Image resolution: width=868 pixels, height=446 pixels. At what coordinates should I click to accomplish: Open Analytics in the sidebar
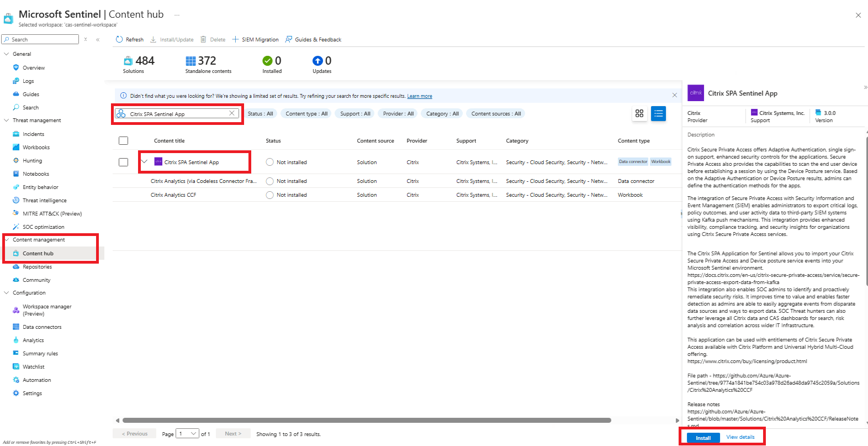pos(33,340)
